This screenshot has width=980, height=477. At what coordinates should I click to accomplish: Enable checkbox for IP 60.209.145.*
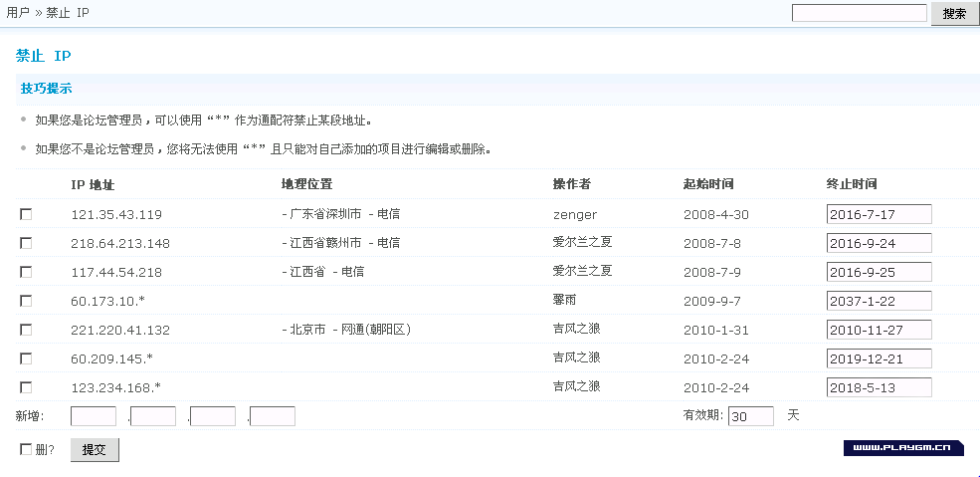(26, 358)
